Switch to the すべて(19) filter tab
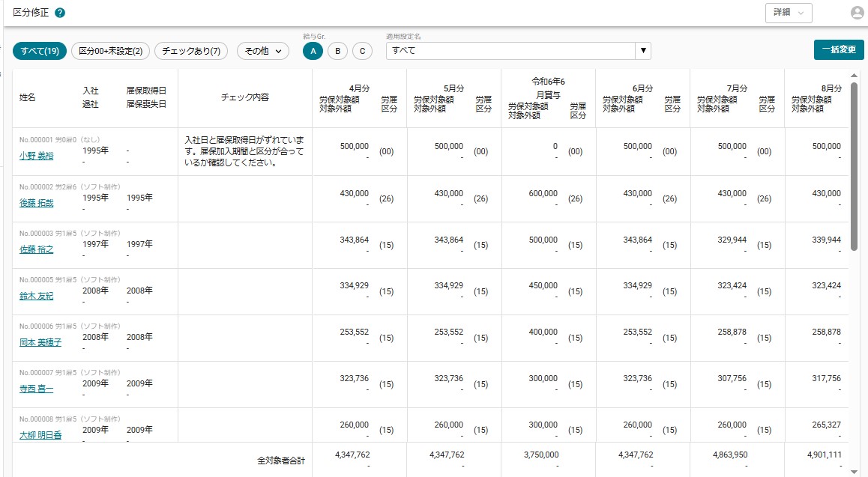 pos(40,51)
